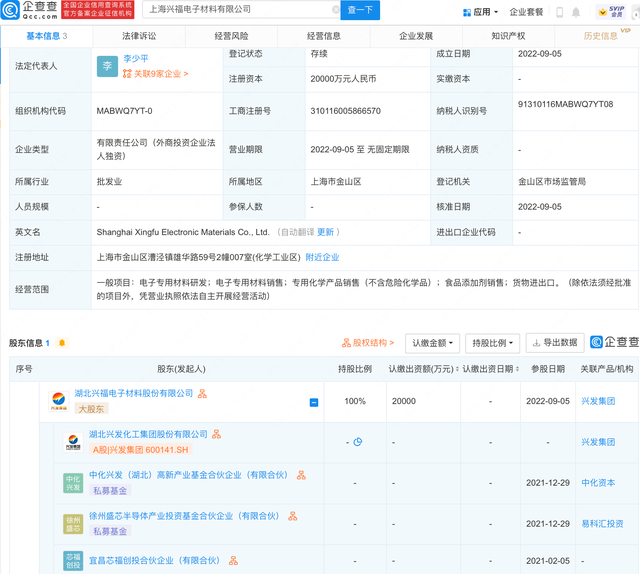This screenshot has height=574, width=640.
Task: Collapse the 湖北兴福电子材料 shareholder row
Action: pyautogui.click(x=314, y=402)
